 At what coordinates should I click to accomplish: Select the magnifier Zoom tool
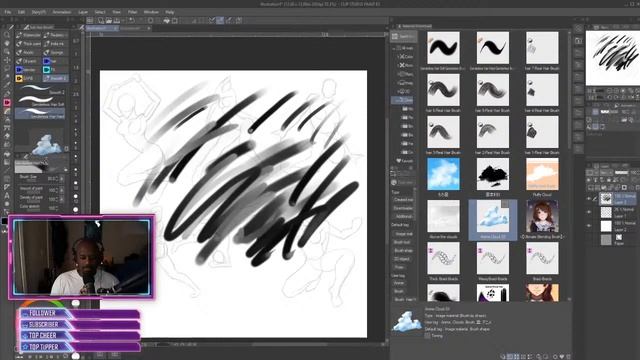(x=7, y=35)
